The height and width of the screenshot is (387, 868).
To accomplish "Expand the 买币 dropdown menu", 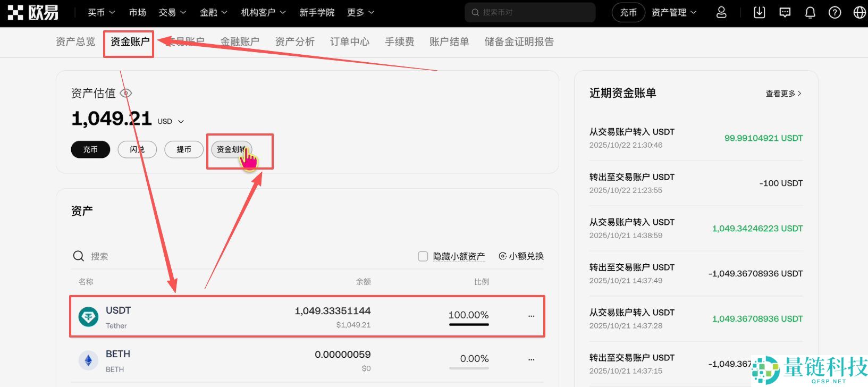I will click(101, 12).
